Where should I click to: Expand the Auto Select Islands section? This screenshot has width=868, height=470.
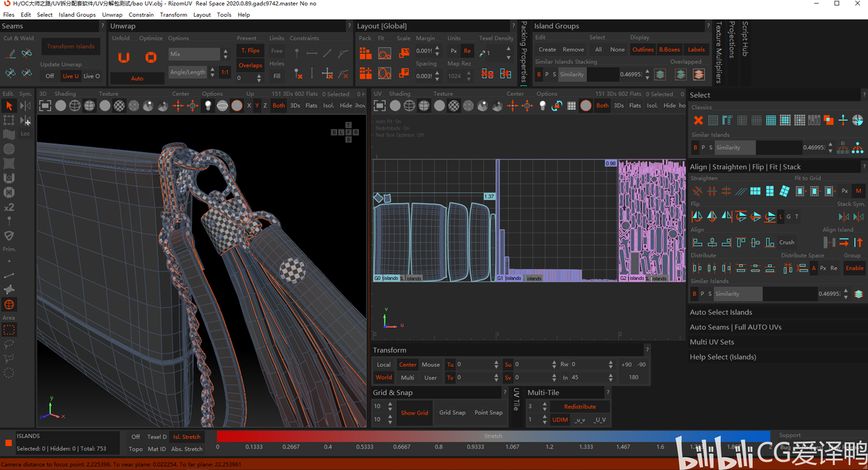coord(721,312)
